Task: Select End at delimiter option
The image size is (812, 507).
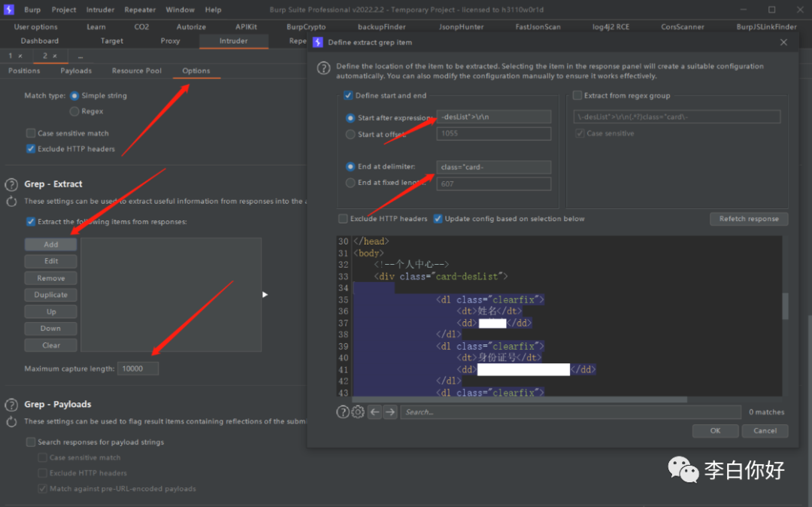Action: (x=350, y=167)
